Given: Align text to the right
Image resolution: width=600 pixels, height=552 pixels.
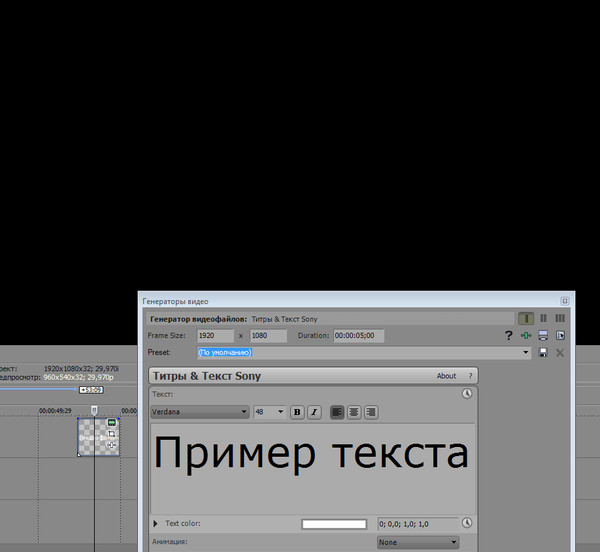Looking at the screenshot, I should [x=371, y=412].
